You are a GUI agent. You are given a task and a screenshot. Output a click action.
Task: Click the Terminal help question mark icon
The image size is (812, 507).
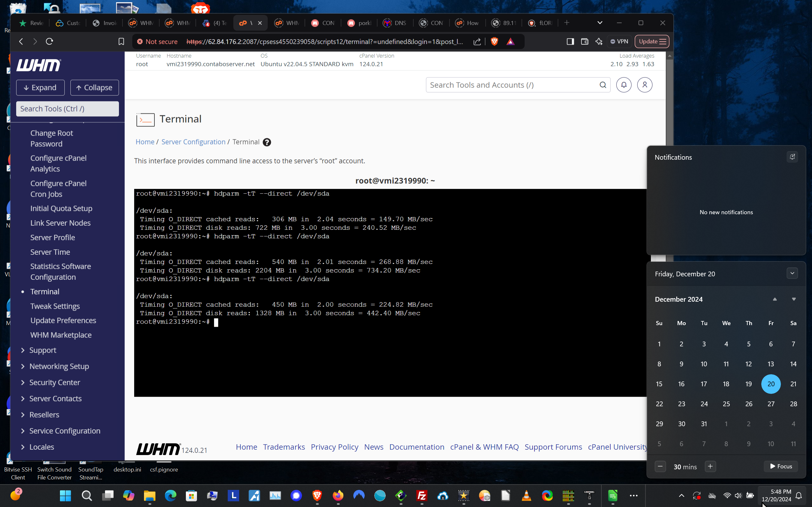[x=267, y=142]
